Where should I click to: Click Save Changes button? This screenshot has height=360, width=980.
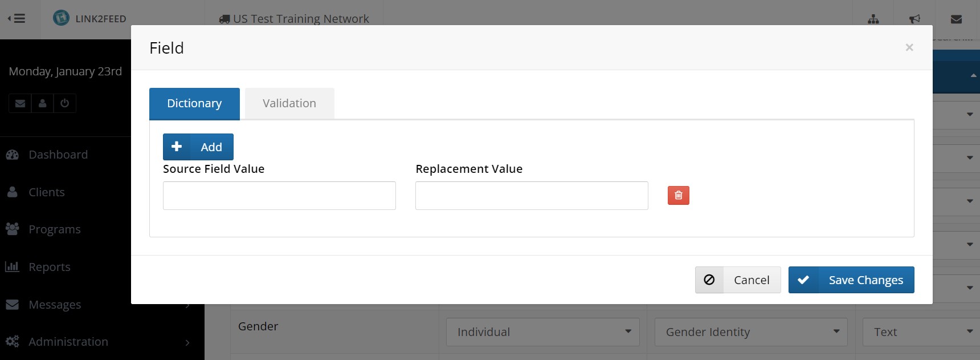[x=851, y=280]
